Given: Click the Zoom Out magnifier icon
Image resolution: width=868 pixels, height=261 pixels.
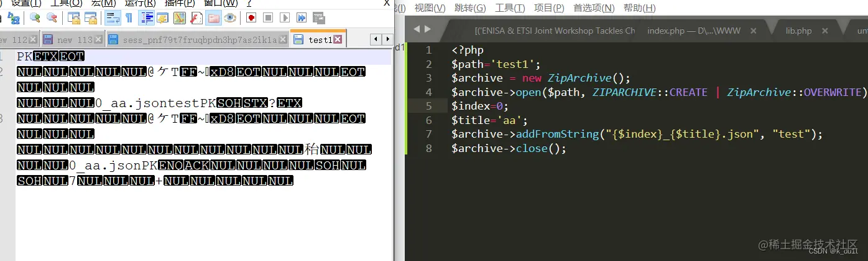Looking at the screenshot, I should pyautogui.click(x=52, y=17).
